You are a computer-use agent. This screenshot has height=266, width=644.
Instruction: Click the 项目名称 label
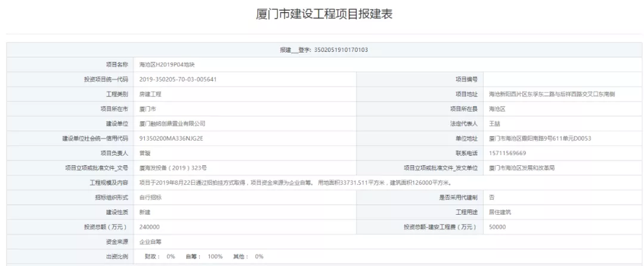pyautogui.click(x=117, y=65)
